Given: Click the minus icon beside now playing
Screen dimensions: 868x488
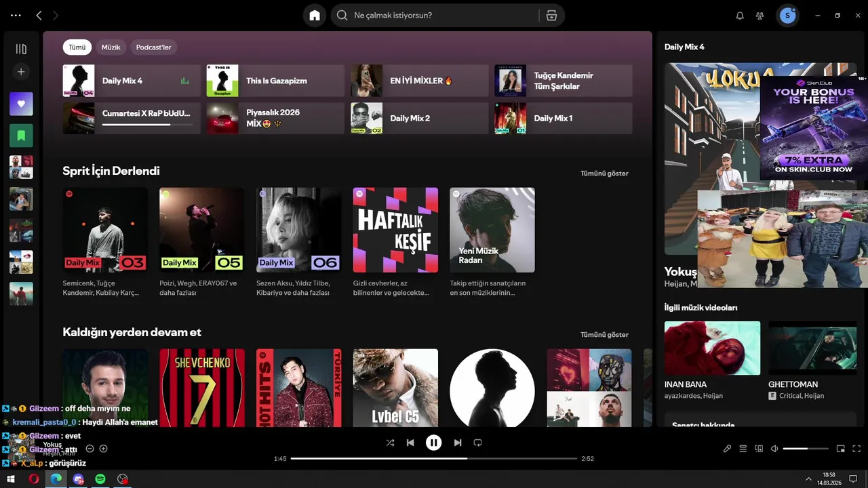Looking at the screenshot, I should 90,449.
